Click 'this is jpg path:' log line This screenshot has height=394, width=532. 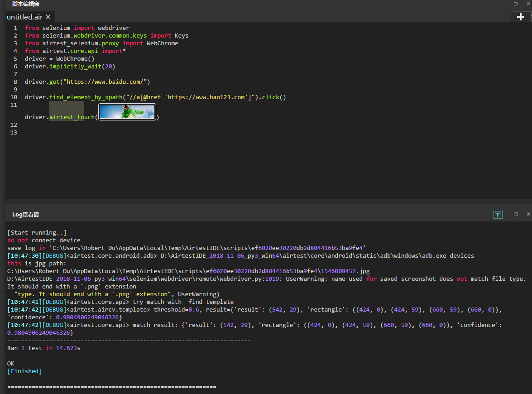coord(37,263)
